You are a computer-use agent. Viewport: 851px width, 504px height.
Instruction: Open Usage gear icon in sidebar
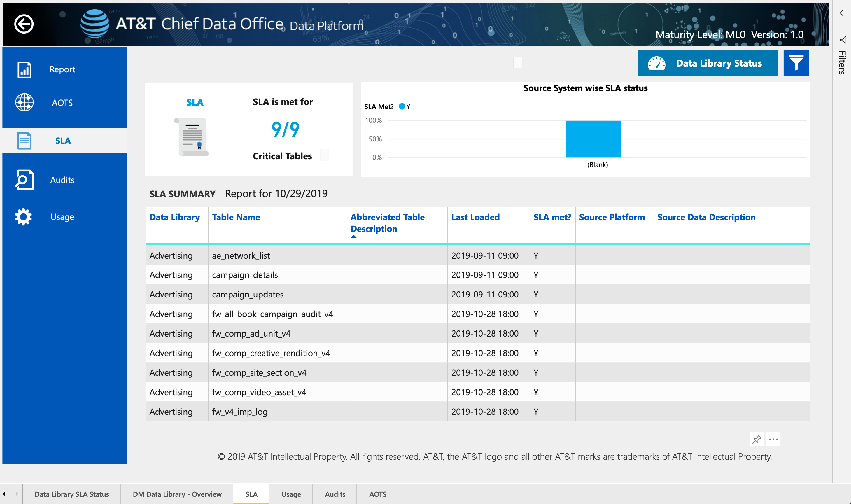coord(24,217)
